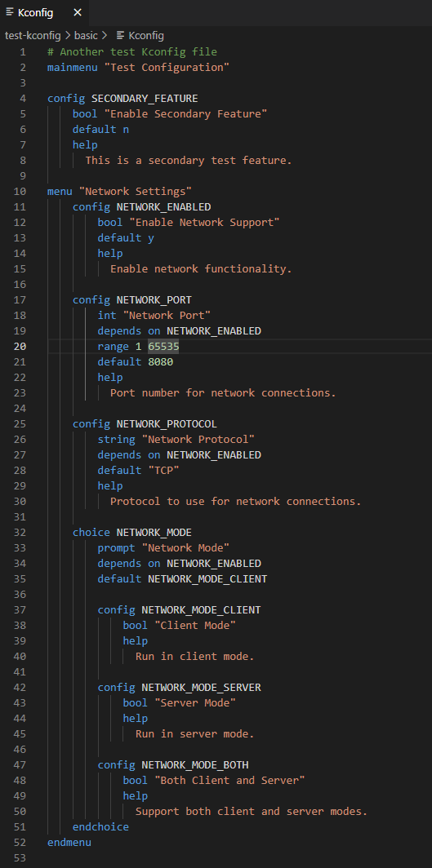Screen dimensions: 432x868
Task: Click "Support both client and server modes."
Action: tap(252, 812)
